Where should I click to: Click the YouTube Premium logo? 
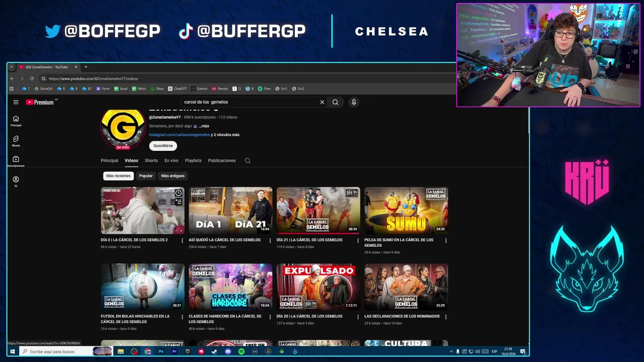click(x=40, y=102)
